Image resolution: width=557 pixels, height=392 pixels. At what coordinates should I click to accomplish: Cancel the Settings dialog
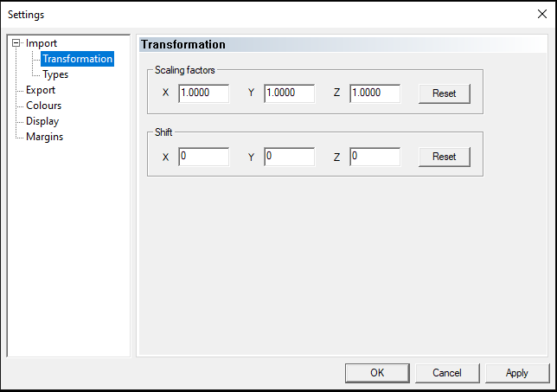[x=447, y=373]
